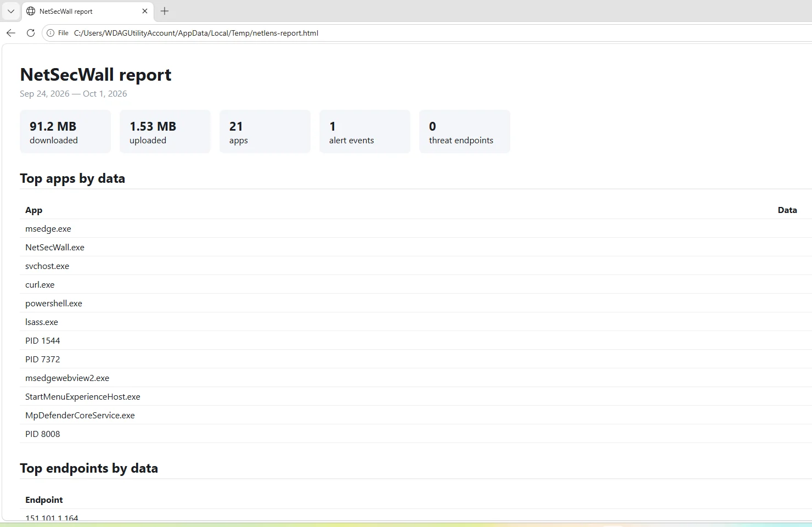Select the msedgewebview2.exe row
The image size is (812, 527).
tap(416, 378)
